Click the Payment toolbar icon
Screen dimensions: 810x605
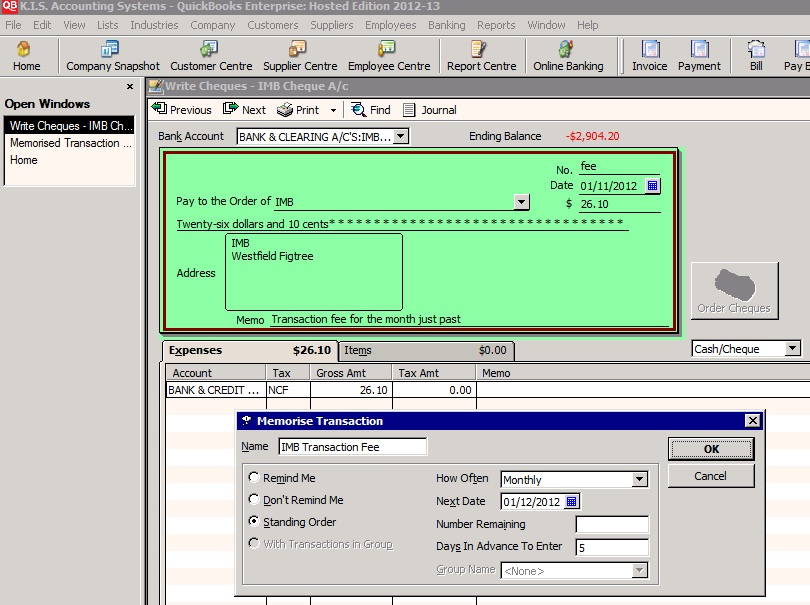(699, 56)
